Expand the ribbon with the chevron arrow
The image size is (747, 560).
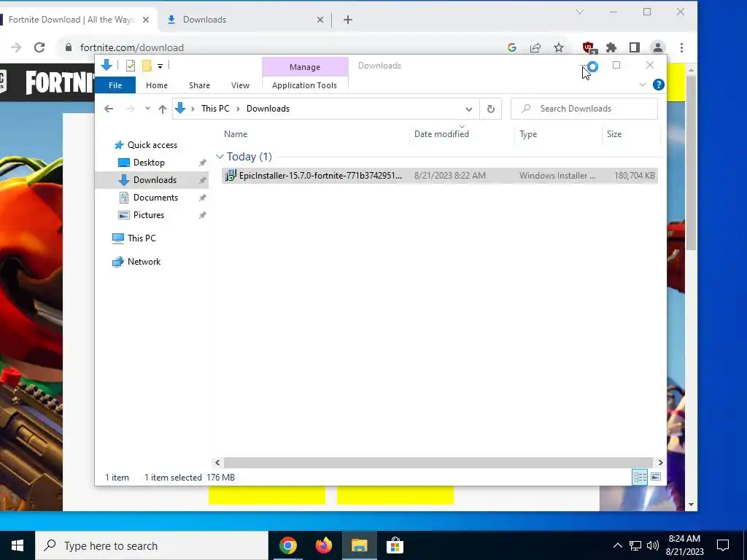pos(642,85)
